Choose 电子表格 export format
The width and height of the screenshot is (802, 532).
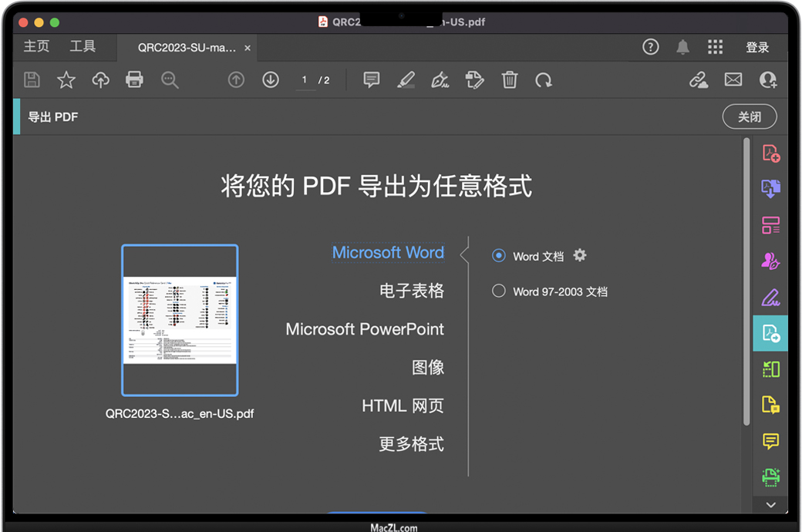click(x=412, y=291)
